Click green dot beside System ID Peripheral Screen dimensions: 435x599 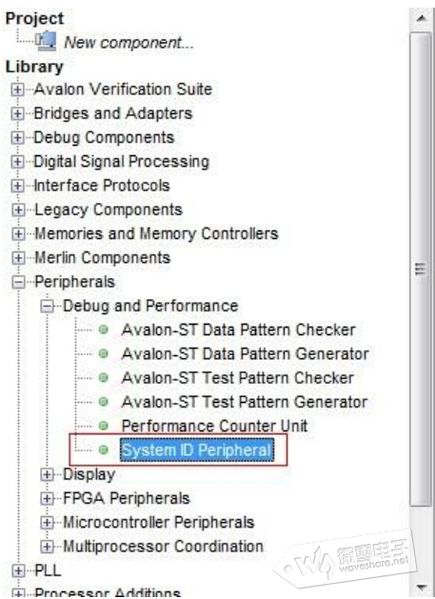tap(103, 450)
